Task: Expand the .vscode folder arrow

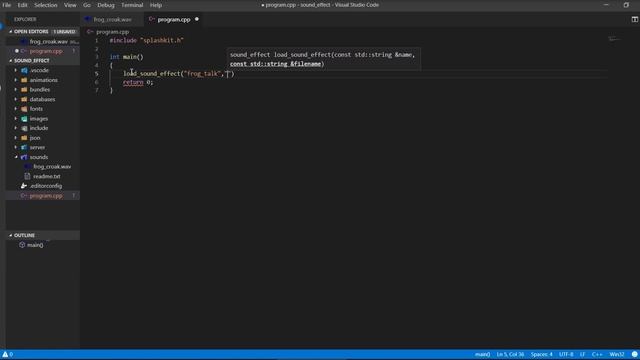Action: [x=16, y=70]
